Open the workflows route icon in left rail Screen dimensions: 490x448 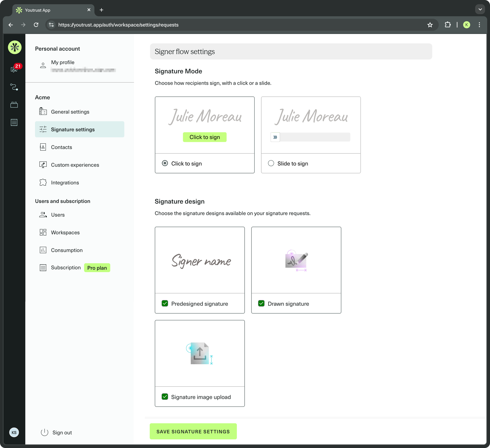pyautogui.click(x=14, y=87)
